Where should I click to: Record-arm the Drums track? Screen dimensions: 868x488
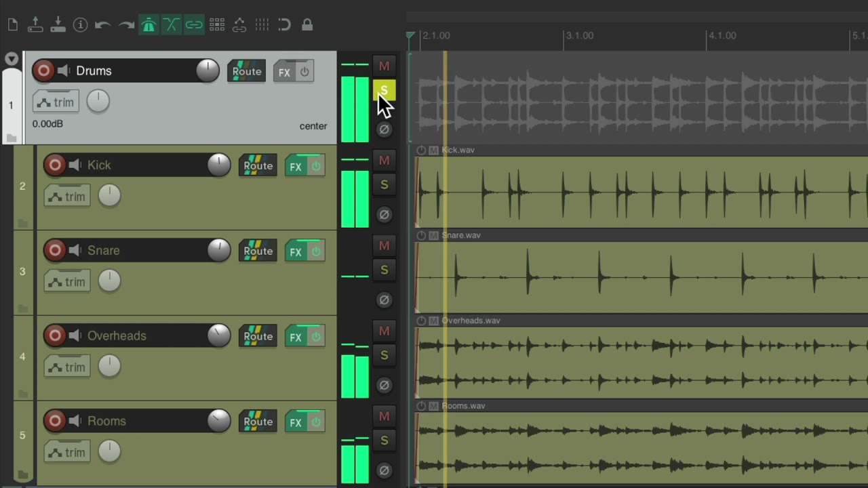coord(43,70)
